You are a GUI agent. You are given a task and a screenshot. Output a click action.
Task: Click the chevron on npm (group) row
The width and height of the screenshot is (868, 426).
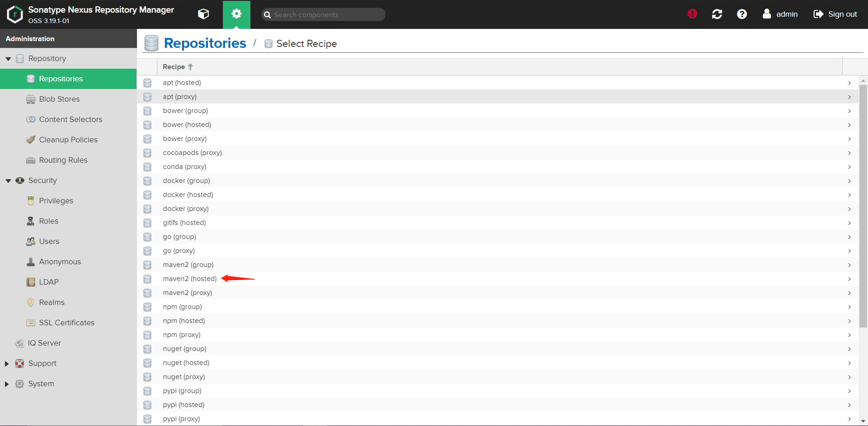[x=849, y=307]
